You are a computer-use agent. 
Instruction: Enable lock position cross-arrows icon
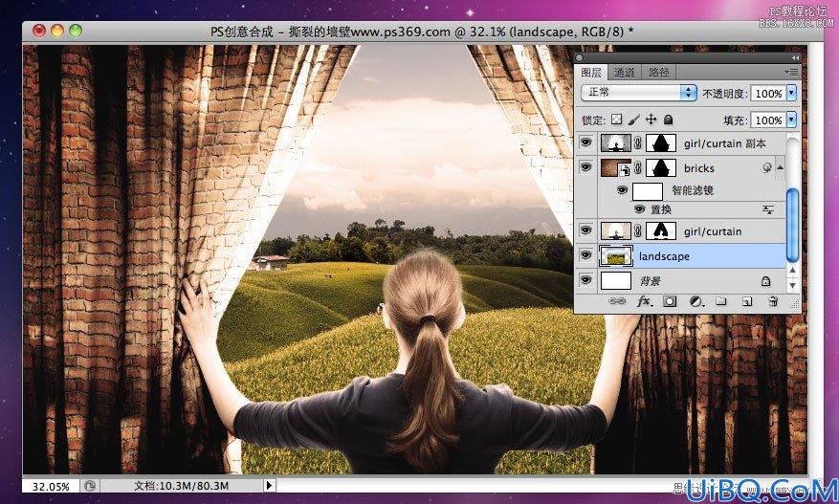pos(651,120)
